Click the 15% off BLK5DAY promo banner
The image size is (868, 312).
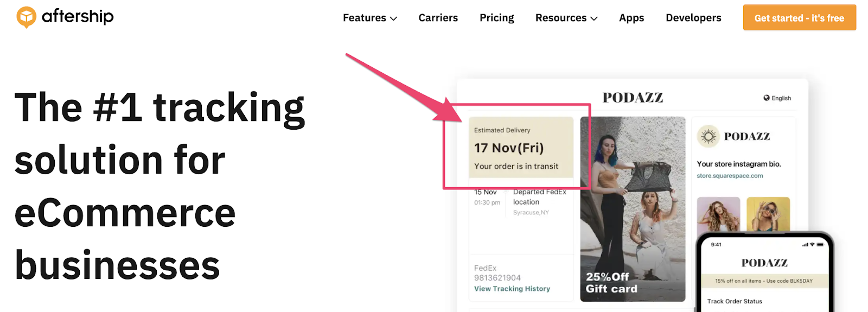click(x=764, y=281)
